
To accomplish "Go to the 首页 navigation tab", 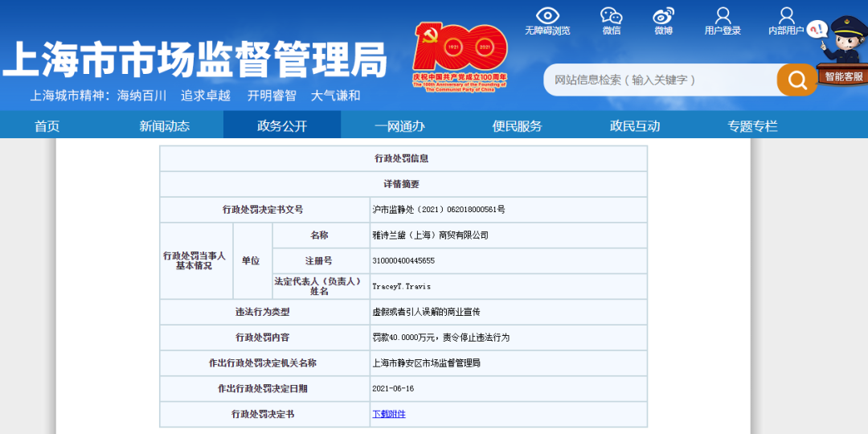I will pyautogui.click(x=47, y=126).
